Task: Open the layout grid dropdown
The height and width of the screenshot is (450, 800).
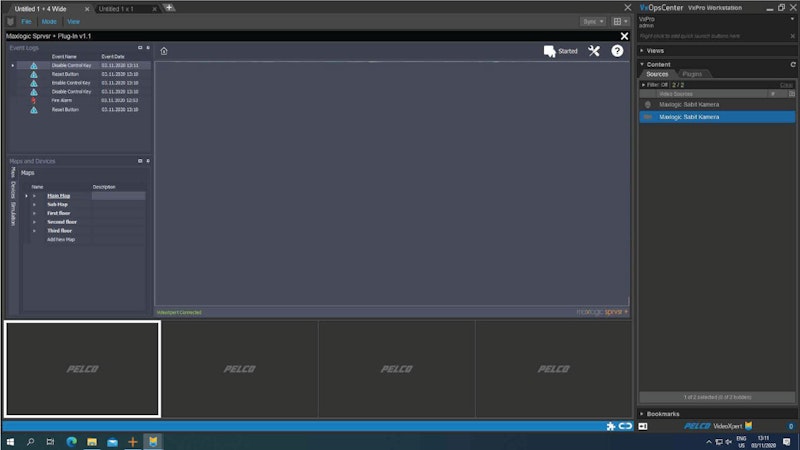Action: 621,21
